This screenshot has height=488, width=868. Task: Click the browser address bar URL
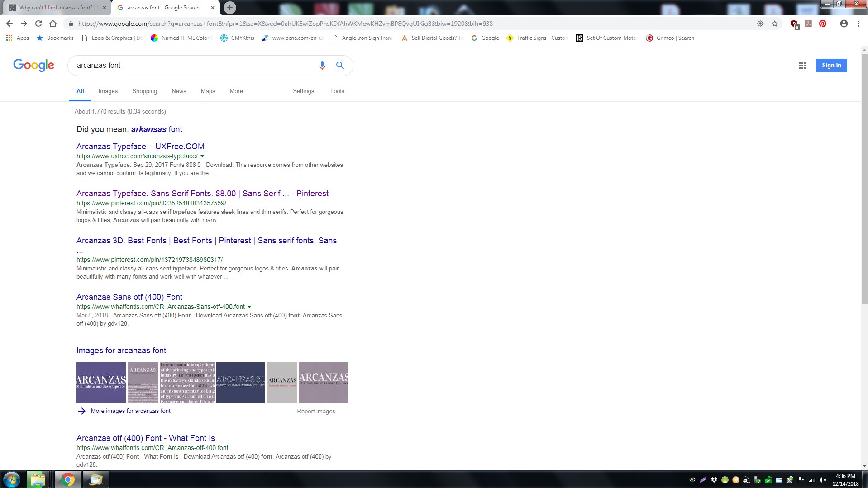click(285, 24)
